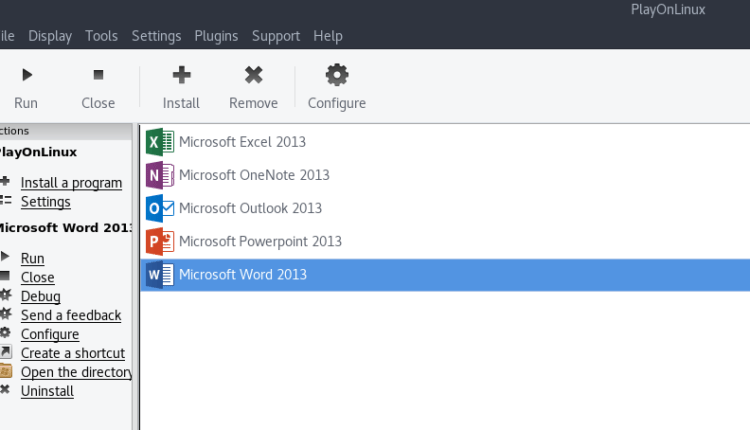Click the Debug link
This screenshot has width=750, height=430.
pos(41,297)
